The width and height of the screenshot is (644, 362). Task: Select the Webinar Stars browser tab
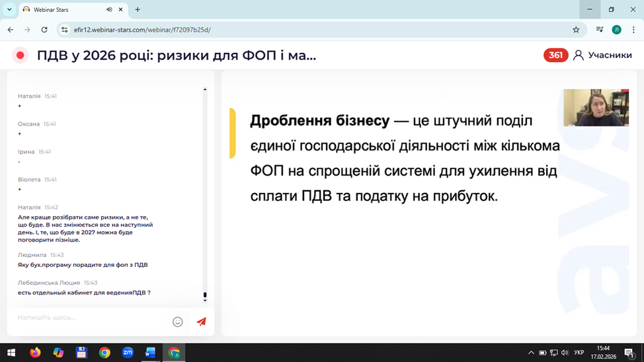pos(63,10)
